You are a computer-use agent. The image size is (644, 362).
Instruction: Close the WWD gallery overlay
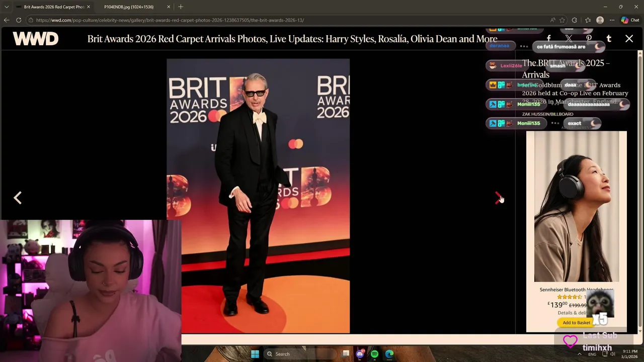(x=629, y=39)
